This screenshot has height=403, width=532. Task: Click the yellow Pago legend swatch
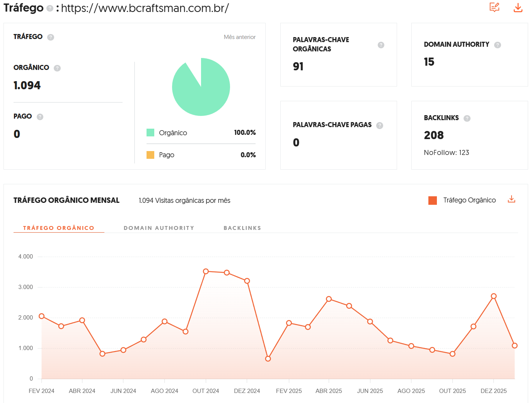click(150, 155)
